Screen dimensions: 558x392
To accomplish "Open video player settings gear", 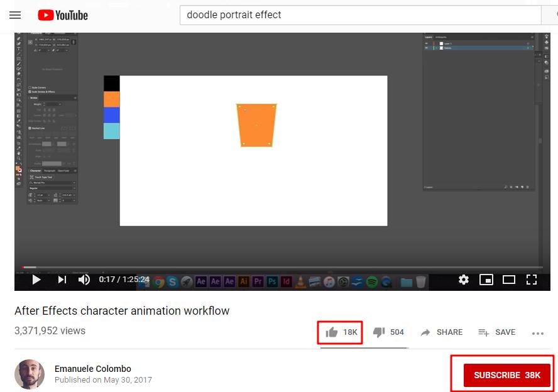I will tap(463, 280).
